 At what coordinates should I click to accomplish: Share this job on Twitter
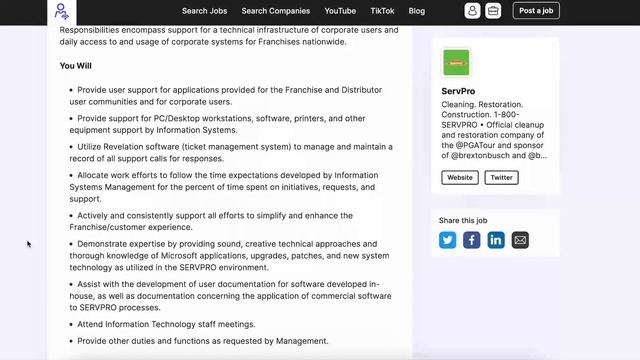(447, 240)
